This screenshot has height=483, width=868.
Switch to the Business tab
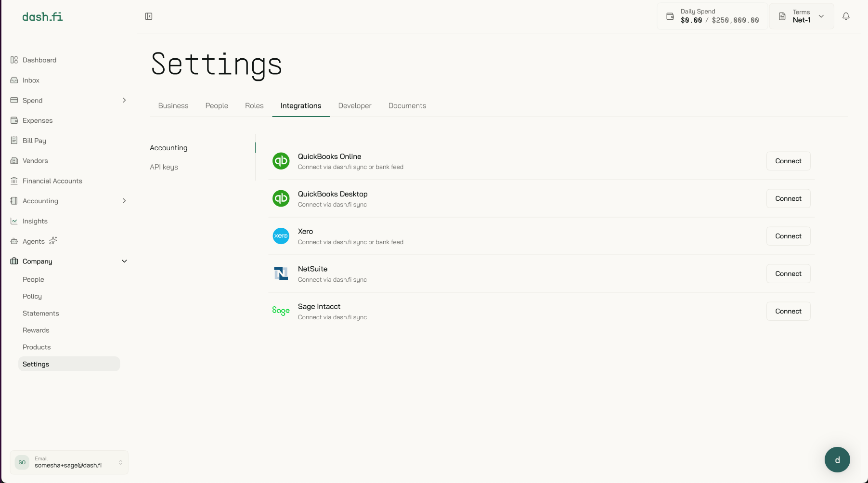(x=173, y=105)
